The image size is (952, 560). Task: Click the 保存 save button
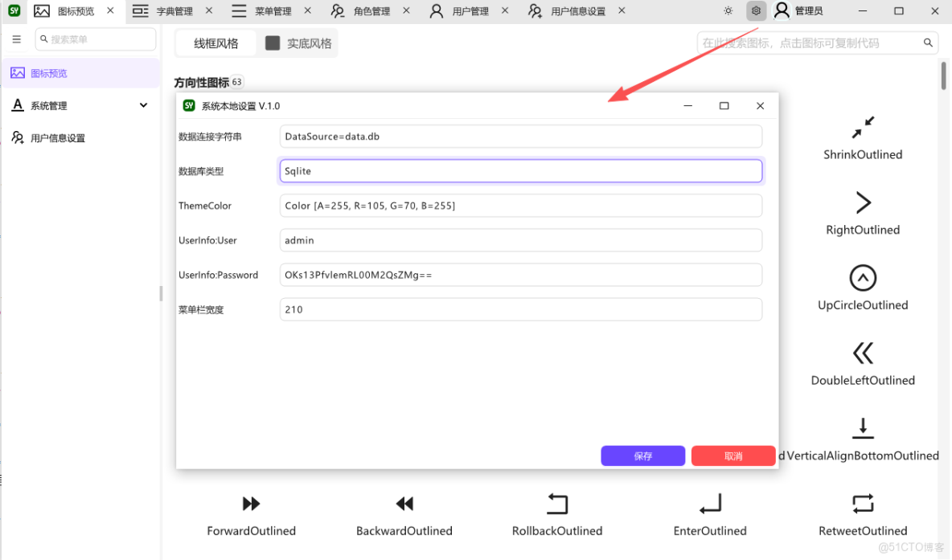click(642, 456)
